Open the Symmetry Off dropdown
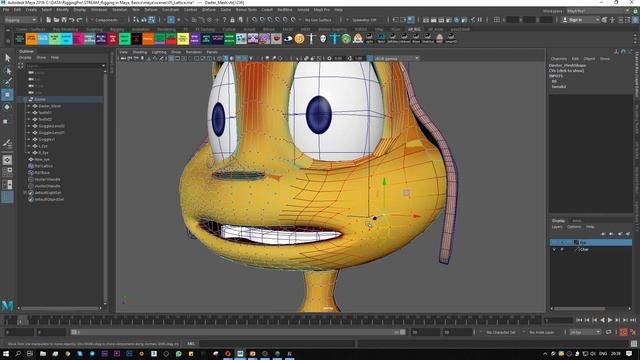The height and width of the screenshot is (360, 640). (364, 20)
